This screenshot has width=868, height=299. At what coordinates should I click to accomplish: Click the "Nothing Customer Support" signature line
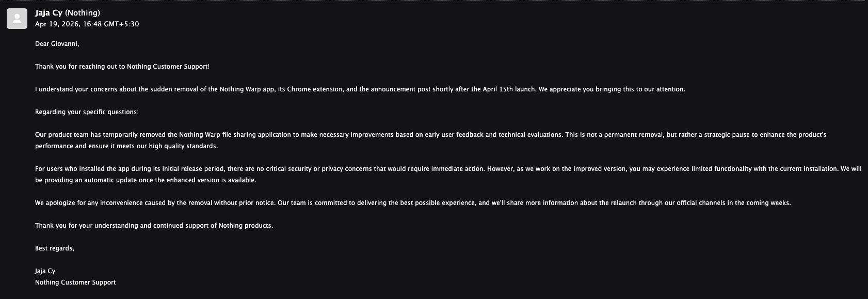(75, 282)
